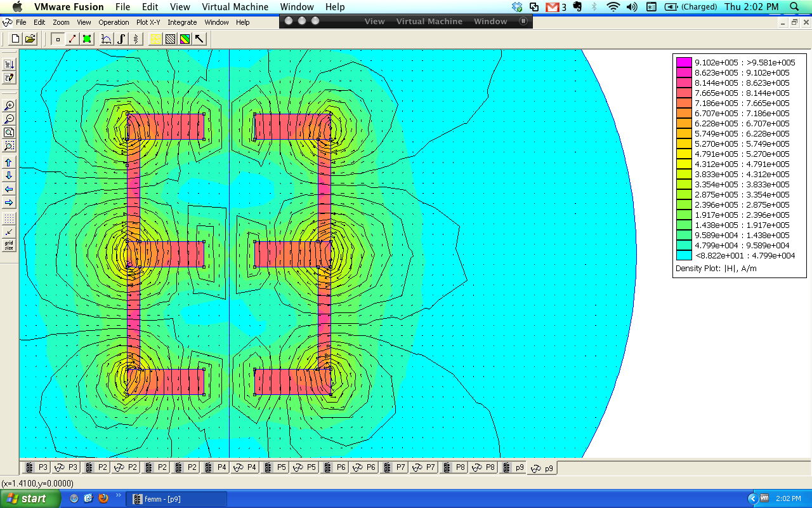Open the FEMM Window menu
Image resolution: width=812 pixels, height=508 pixels.
(x=216, y=22)
